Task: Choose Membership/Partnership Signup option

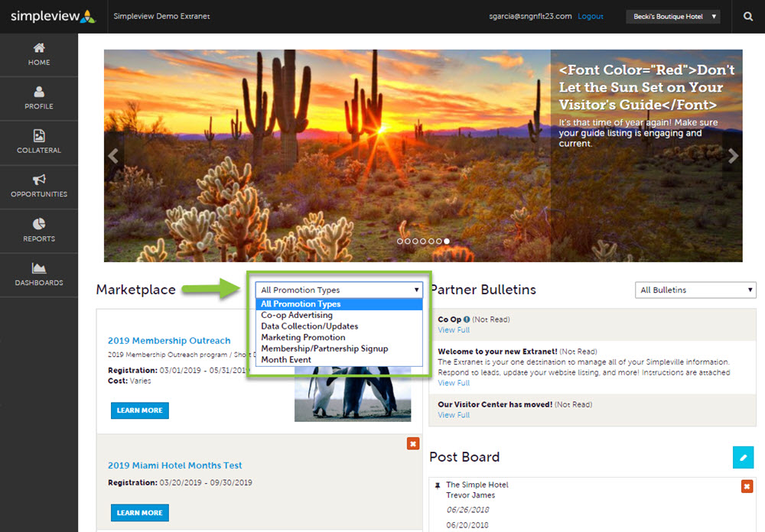Action: coord(339,349)
